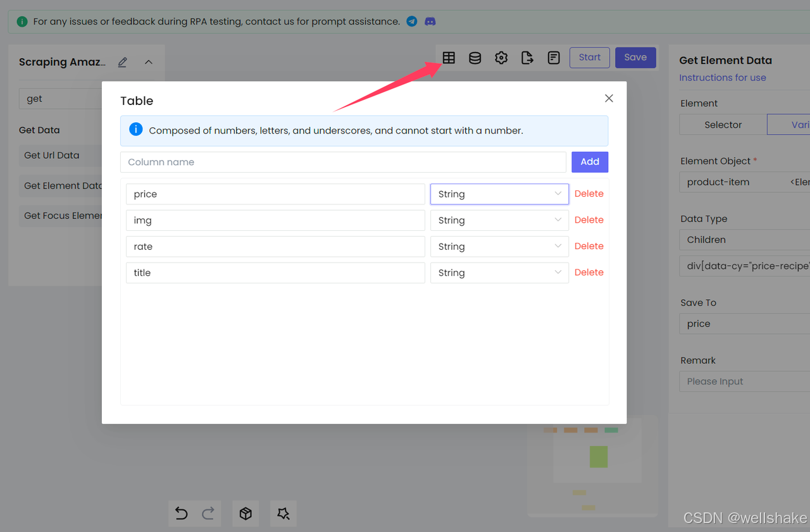The height and width of the screenshot is (532, 810).
Task: Click the green info icon in top banner
Action: 22,22
